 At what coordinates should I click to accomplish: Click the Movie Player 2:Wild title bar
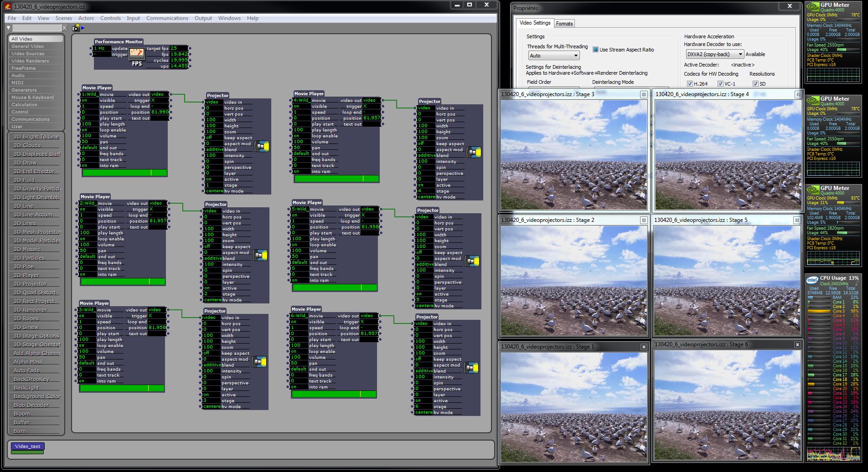(x=96, y=197)
